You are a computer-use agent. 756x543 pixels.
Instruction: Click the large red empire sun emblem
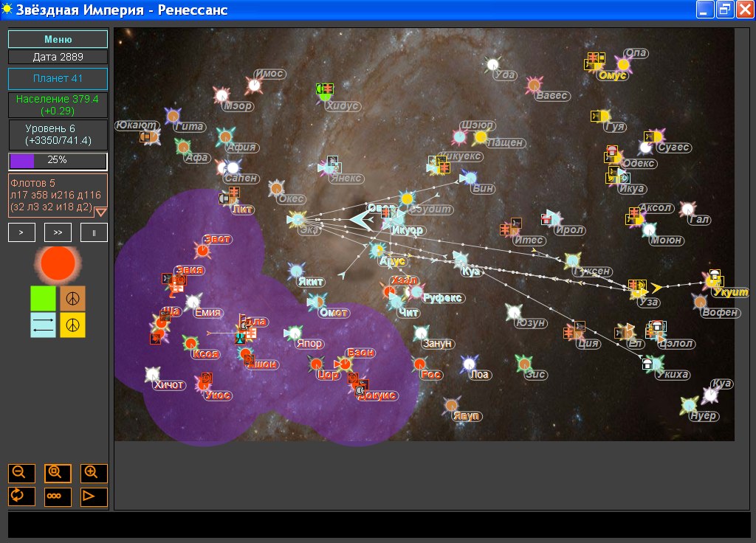[58, 263]
